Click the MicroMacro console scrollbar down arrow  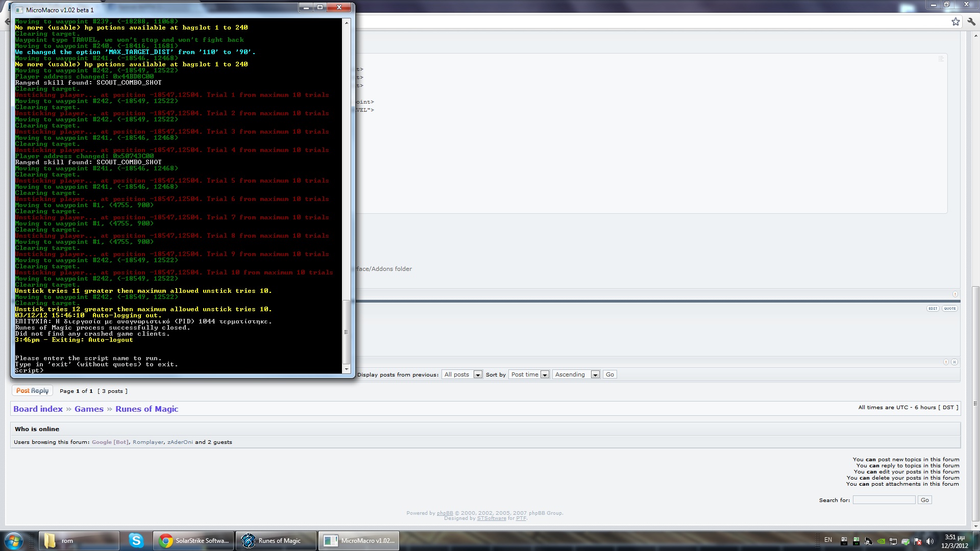347,369
